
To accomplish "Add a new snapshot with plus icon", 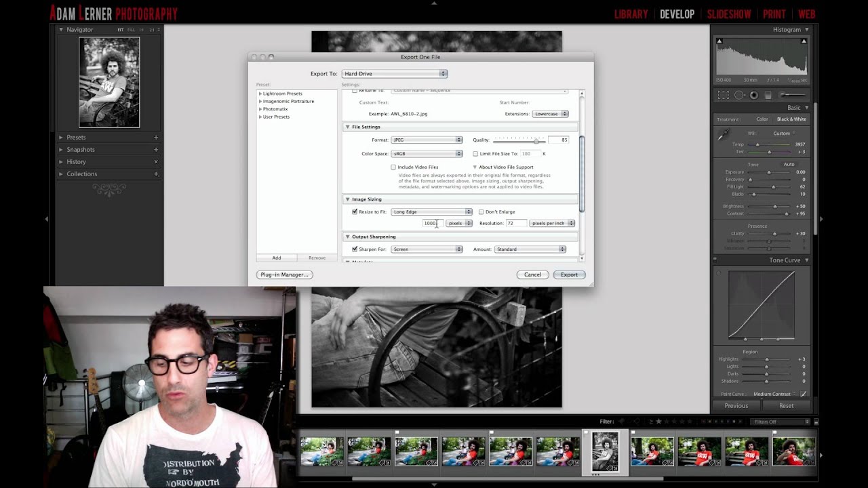I will pos(156,150).
